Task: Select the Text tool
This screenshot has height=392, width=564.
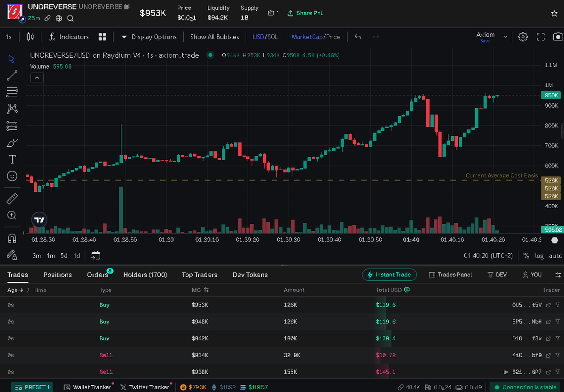Action: (12, 159)
